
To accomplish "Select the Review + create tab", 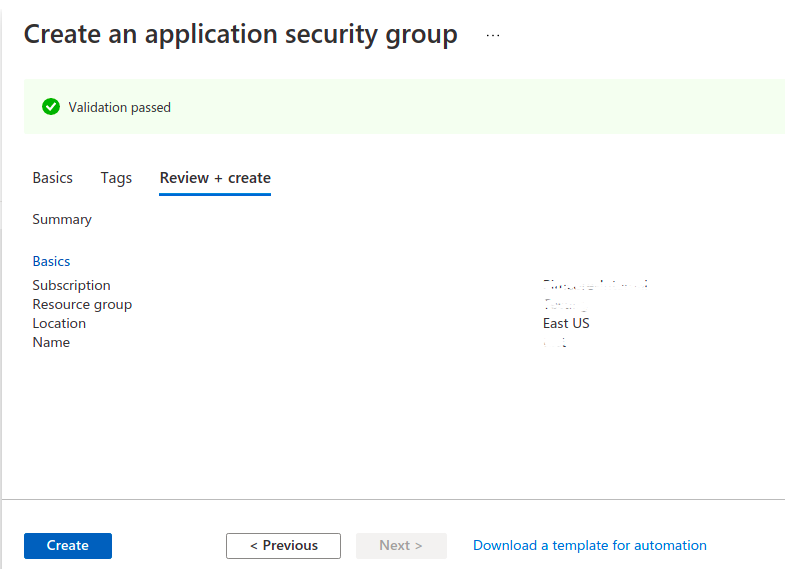I will click(x=215, y=178).
